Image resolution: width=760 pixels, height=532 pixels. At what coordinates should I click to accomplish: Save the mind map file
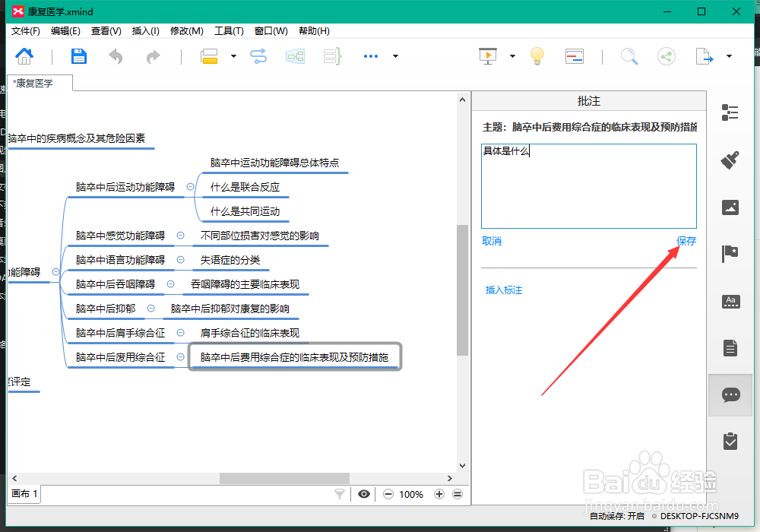[x=78, y=55]
